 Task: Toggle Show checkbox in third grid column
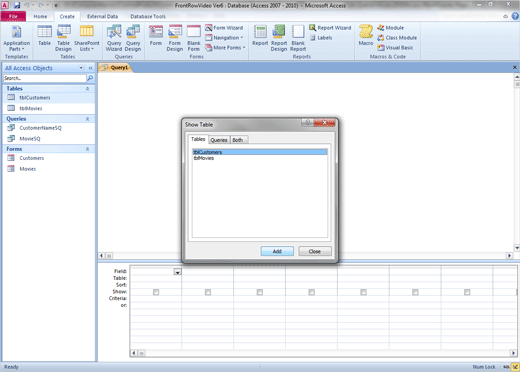(260, 292)
